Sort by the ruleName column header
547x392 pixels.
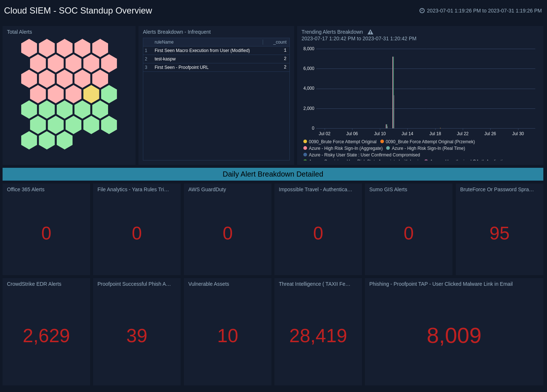point(164,42)
